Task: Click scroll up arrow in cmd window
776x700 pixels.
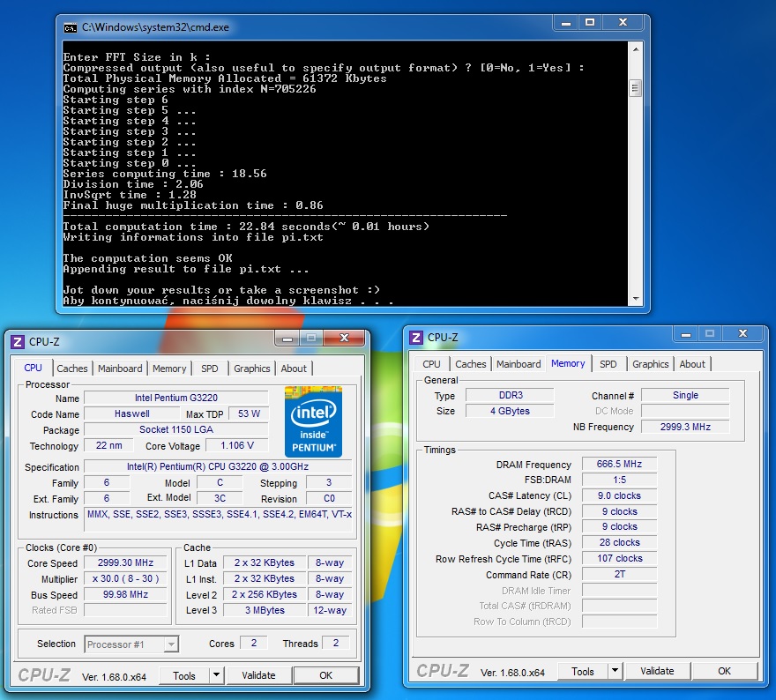Action: [x=636, y=49]
